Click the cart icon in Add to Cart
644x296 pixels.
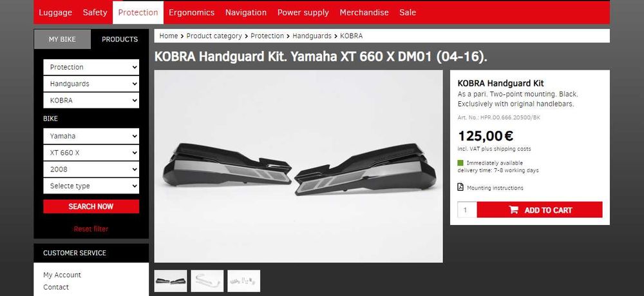pyautogui.click(x=513, y=210)
